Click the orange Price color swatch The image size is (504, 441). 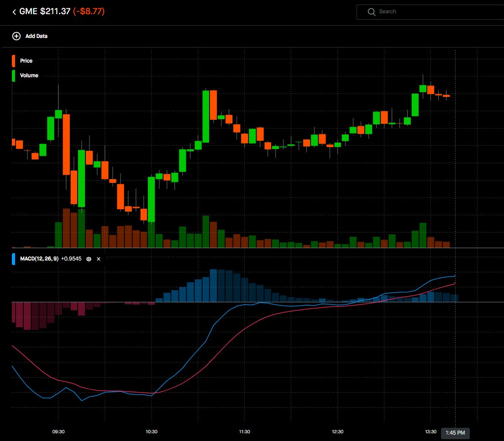tap(14, 61)
